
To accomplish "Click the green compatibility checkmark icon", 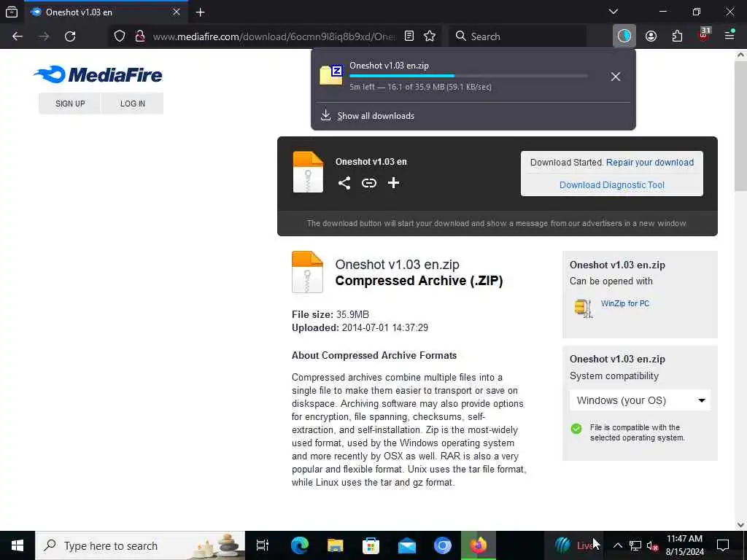I will (x=576, y=429).
